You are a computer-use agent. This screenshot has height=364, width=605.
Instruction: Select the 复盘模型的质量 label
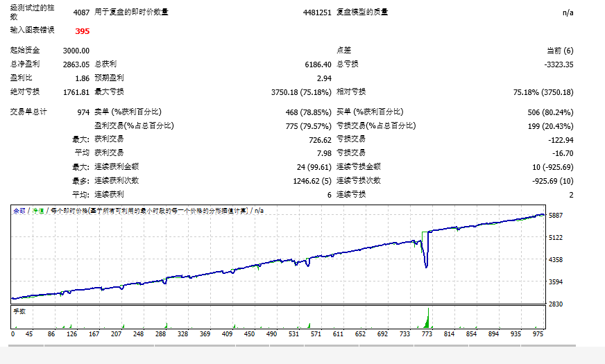362,12
